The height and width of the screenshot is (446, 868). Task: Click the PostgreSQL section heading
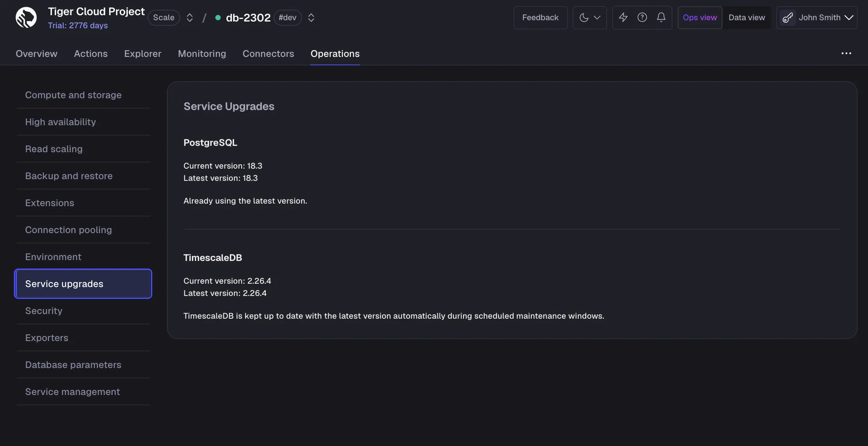pyautogui.click(x=210, y=142)
